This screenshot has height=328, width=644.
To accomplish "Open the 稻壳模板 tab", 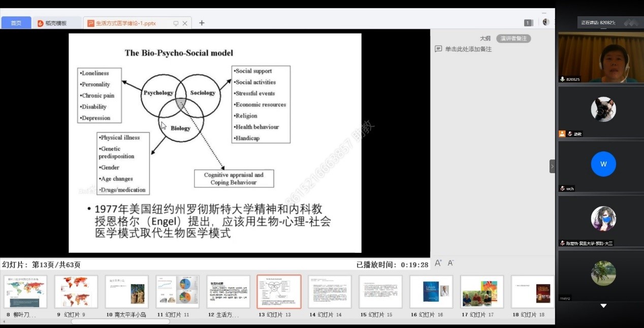I will (56, 23).
